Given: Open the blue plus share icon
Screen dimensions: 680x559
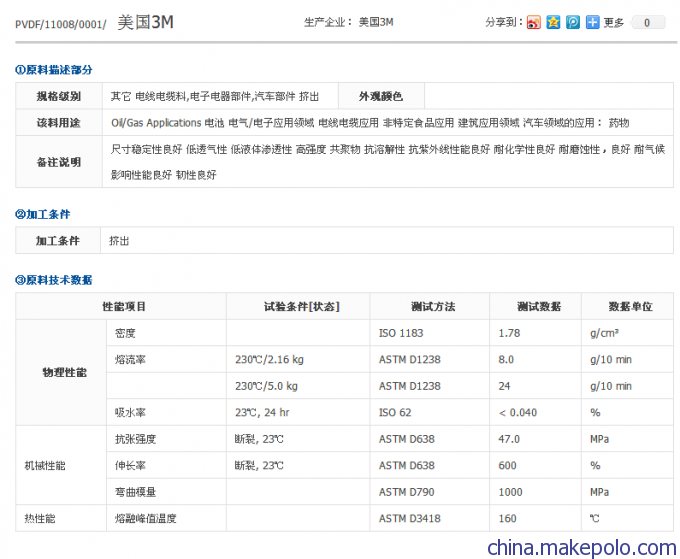Looking at the screenshot, I should point(592,22).
